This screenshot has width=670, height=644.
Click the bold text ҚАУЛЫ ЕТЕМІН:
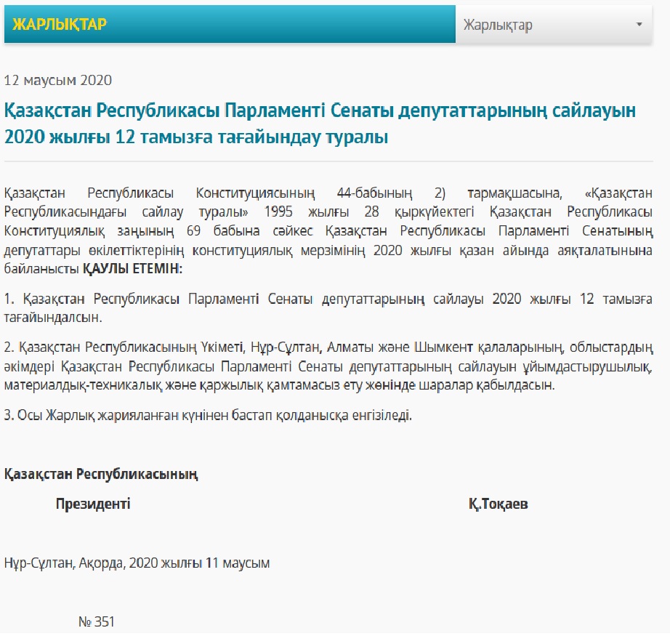(132, 269)
